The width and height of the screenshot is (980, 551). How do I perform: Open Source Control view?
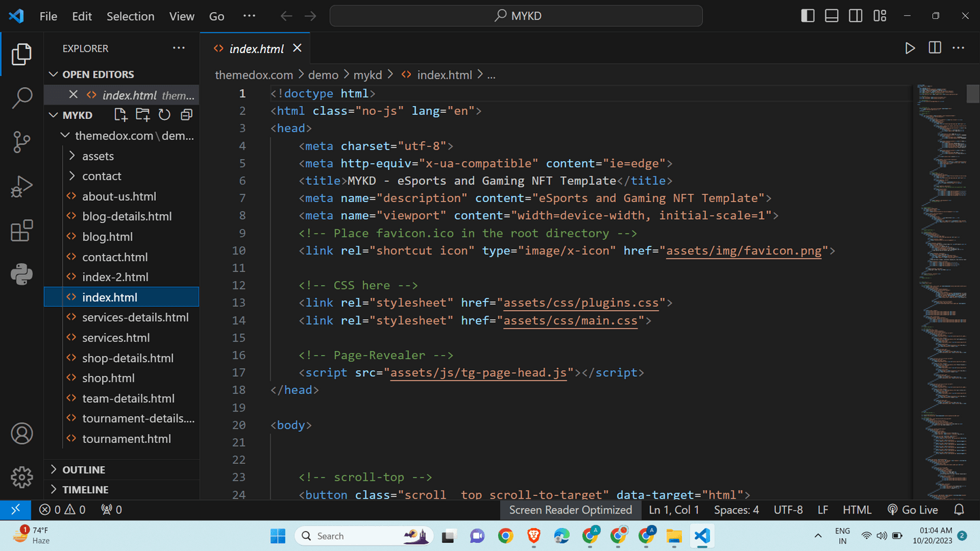[x=22, y=142]
